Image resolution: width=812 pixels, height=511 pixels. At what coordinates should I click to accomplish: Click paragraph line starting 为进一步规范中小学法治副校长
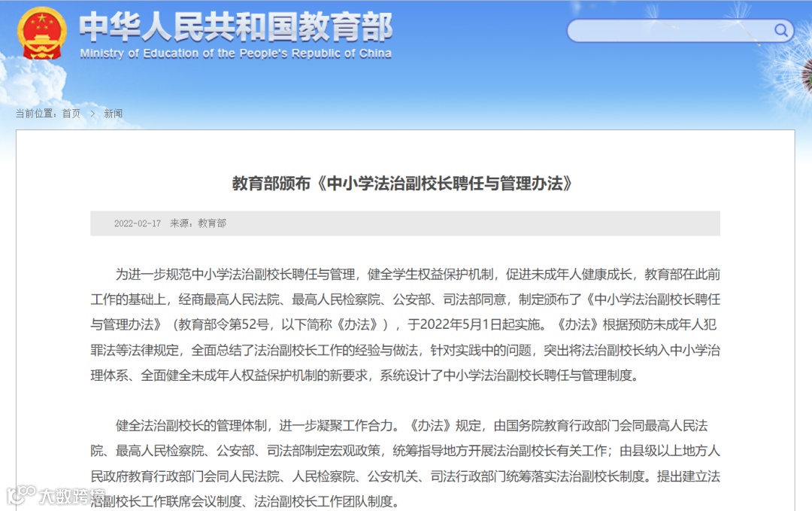417,274
